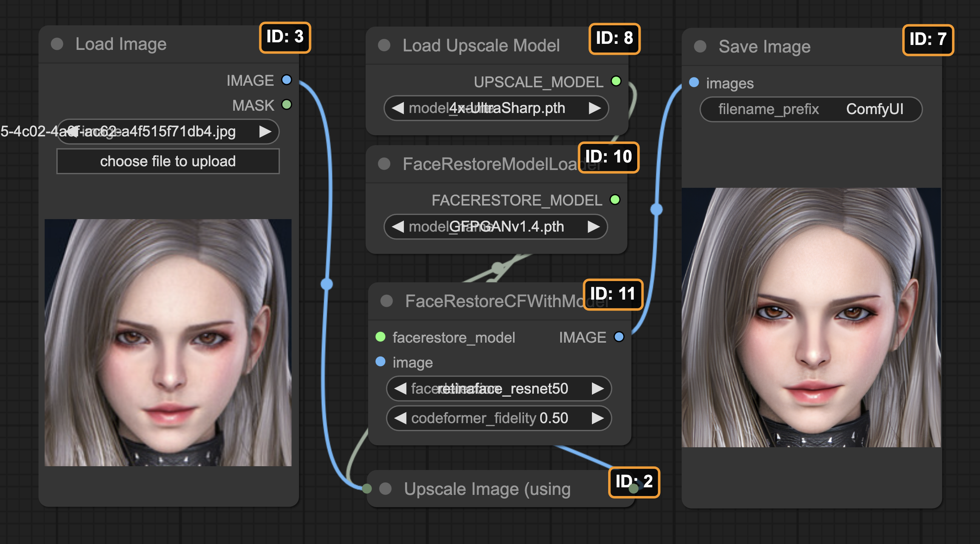Click facerestore_model input socket on FaceRestoreCFWithModel
This screenshot has height=544, width=980.
[381, 337]
